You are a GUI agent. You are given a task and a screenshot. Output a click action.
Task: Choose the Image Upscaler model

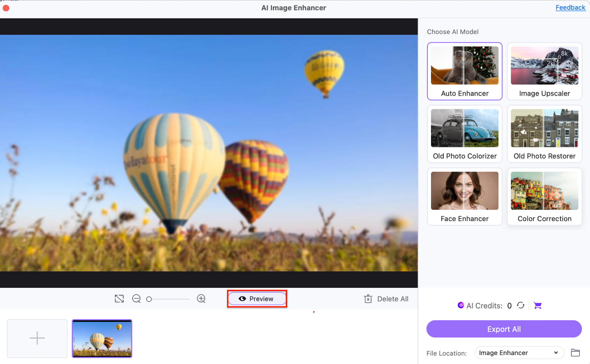pos(544,71)
